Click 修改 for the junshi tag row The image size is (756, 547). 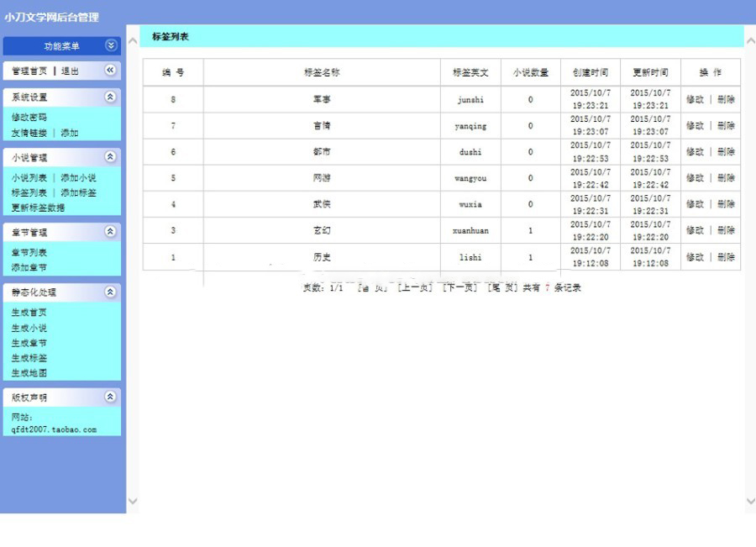tap(695, 99)
